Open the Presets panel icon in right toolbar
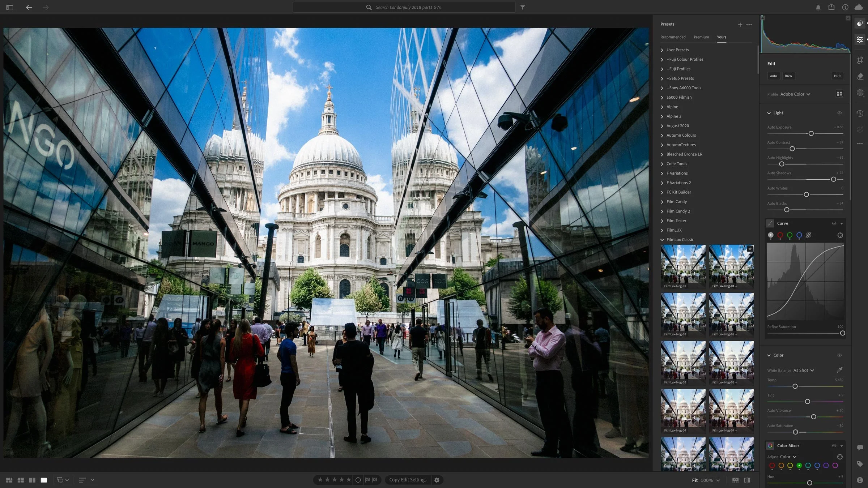Image resolution: width=868 pixels, height=488 pixels. coord(860,23)
